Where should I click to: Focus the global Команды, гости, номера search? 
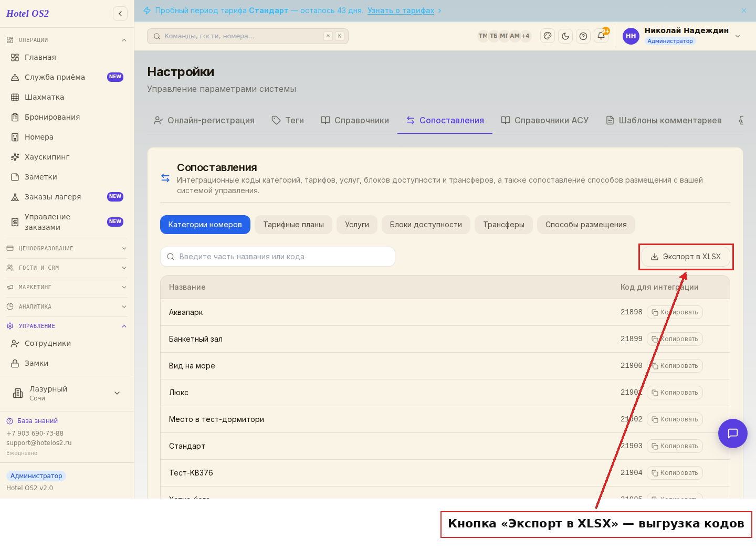[x=248, y=36]
